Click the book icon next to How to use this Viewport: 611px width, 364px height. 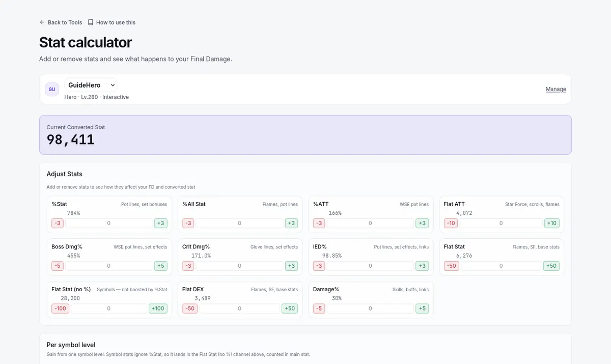pos(91,22)
